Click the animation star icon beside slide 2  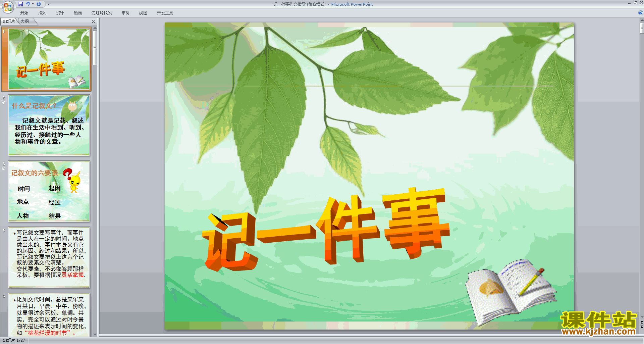click(x=4, y=102)
